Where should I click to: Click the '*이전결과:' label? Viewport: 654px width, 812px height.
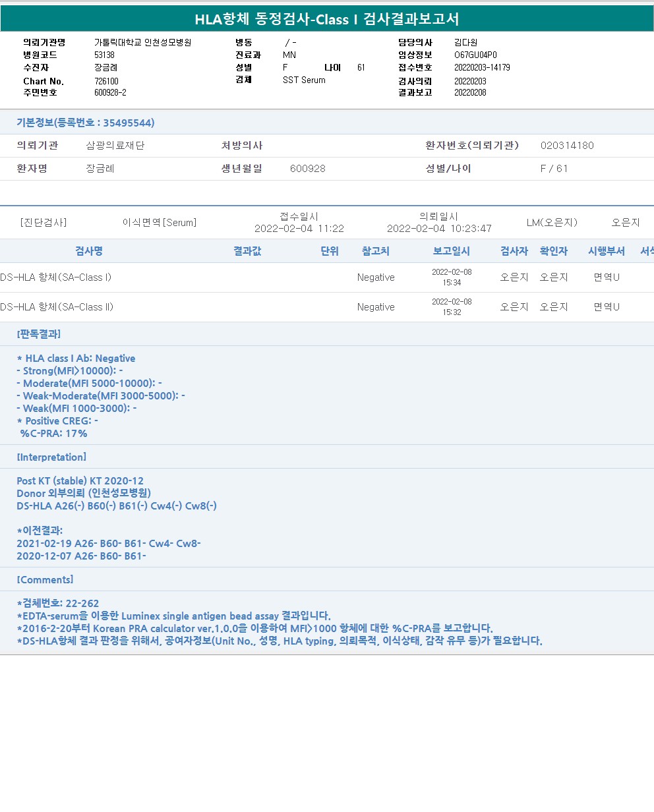coord(40,531)
